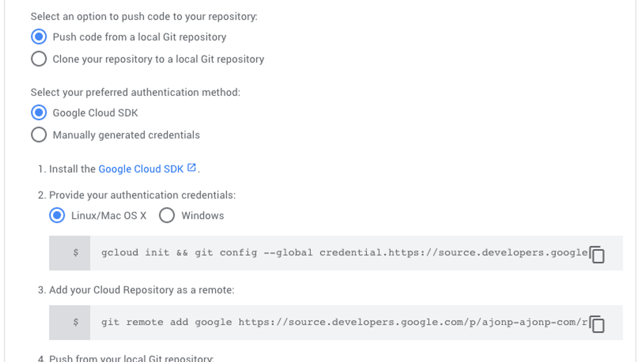
Task: Select Google Cloud SDK authentication method
Action: pos(39,112)
